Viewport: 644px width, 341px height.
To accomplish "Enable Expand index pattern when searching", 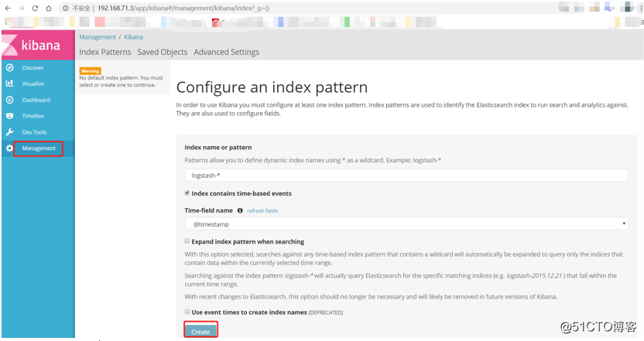I will (x=187, y=241).
